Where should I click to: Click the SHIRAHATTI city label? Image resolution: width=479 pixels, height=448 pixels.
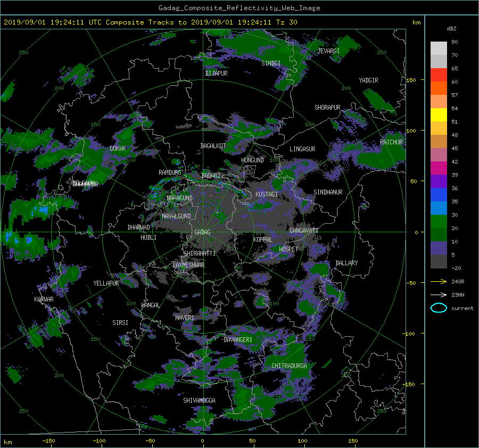[x=200, y=254]
